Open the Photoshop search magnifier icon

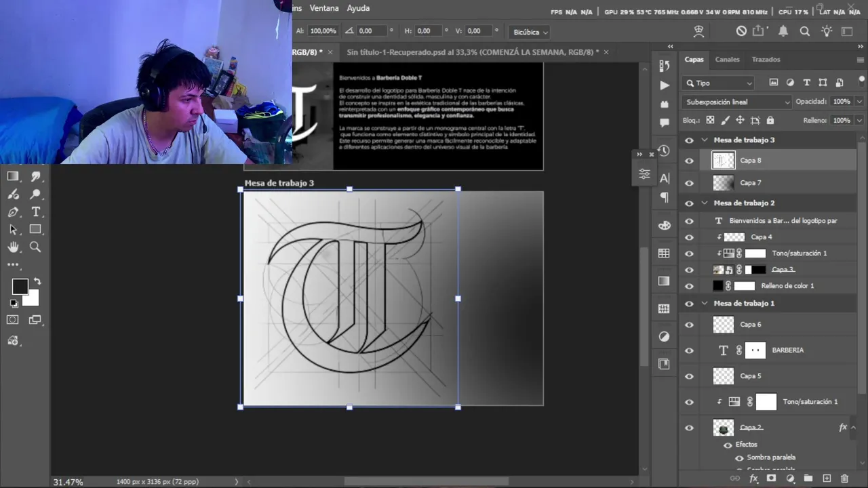coord(805,31)
